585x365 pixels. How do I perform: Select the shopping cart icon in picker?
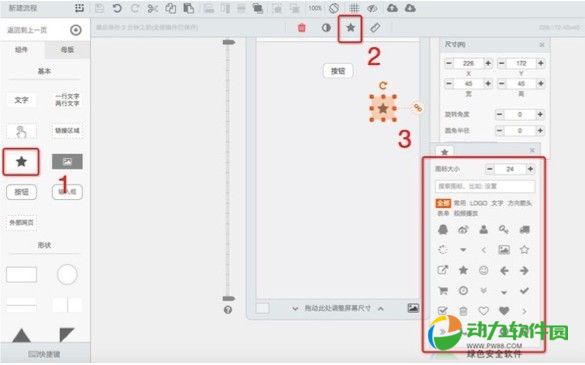(443, 290)
